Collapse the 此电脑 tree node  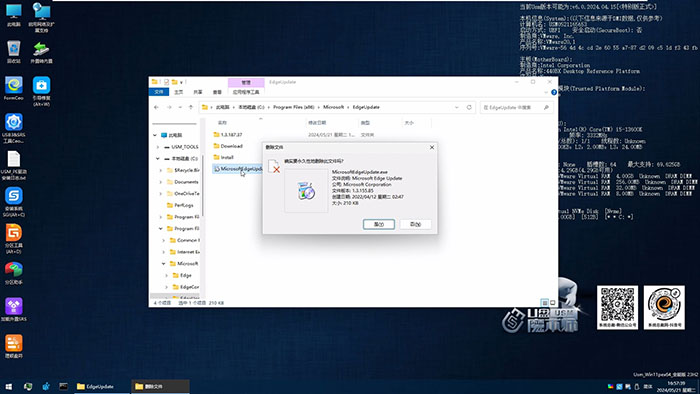[155, 135]
